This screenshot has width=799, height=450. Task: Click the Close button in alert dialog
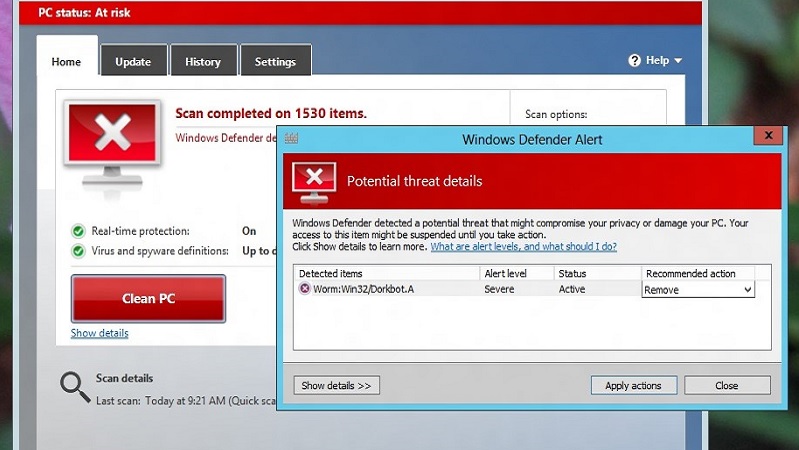[x=727, y=385]
